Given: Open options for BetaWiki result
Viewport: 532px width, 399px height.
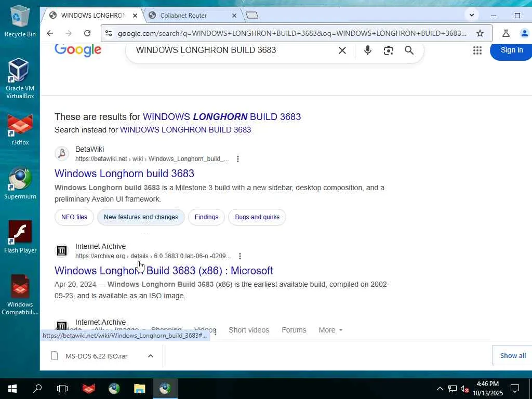Looking at the screenshot, I should (238, 159).
